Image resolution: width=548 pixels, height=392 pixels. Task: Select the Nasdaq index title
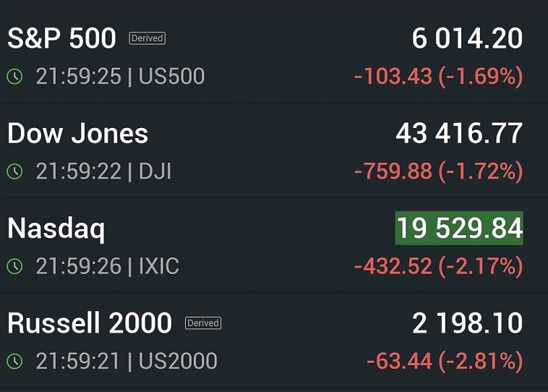tap(56, 229)
